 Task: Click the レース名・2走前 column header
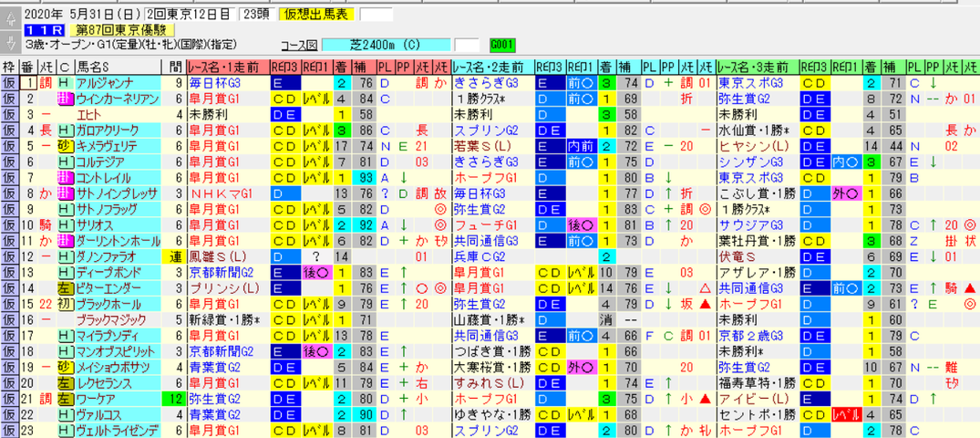click(492, 67)
